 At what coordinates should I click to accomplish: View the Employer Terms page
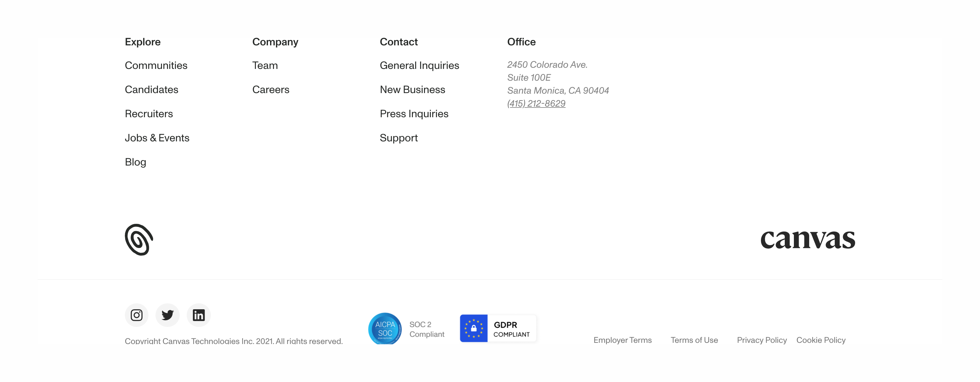623,340
